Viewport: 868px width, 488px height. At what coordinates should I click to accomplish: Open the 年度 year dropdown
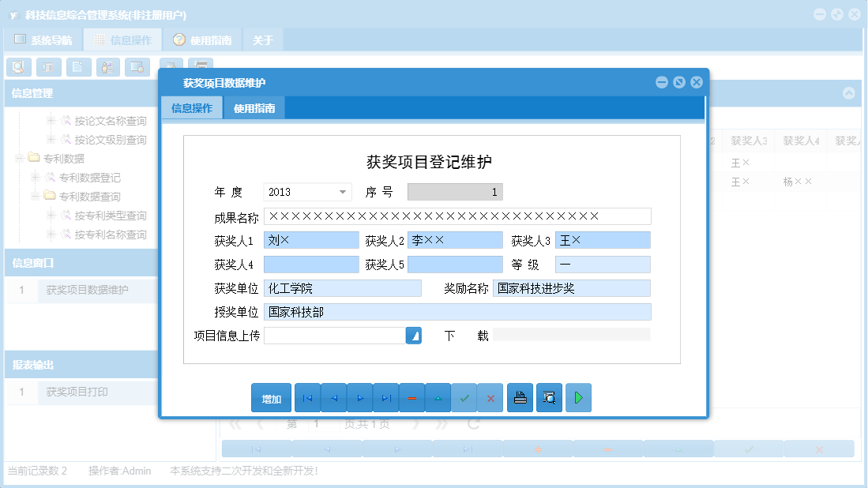click(343, 191)
